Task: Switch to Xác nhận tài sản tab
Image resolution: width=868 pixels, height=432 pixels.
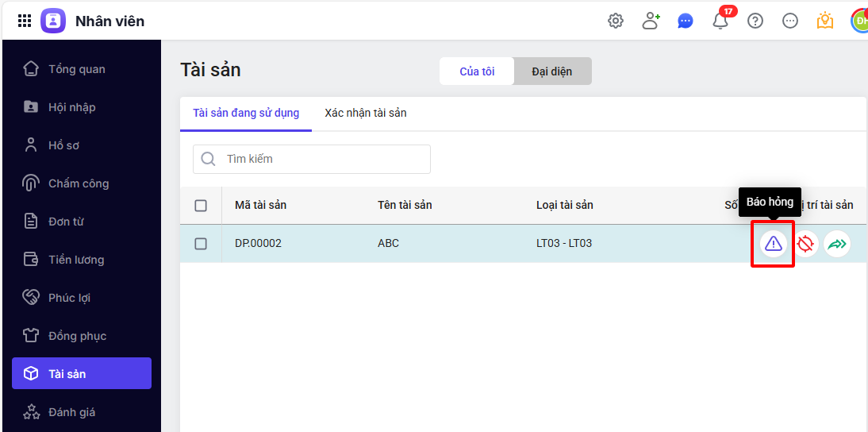Action: click(x=366, y=114)
